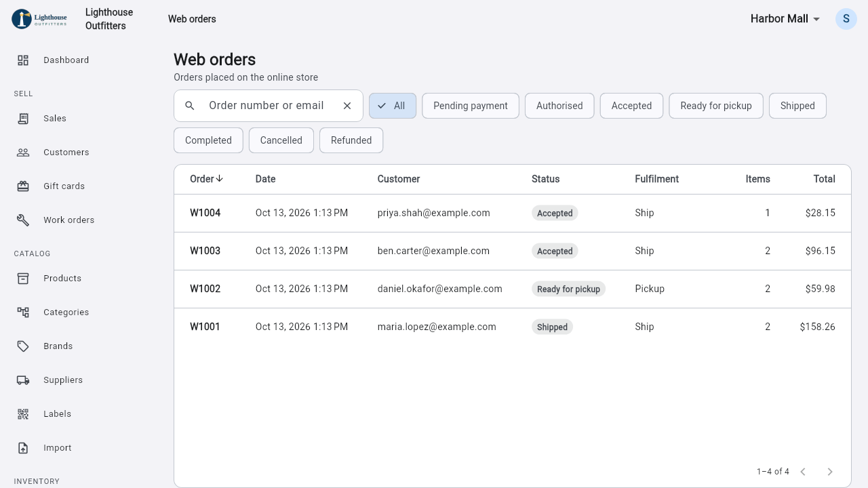
Task: Click the Suppliers truck icon
Action: tap(23, 380)
